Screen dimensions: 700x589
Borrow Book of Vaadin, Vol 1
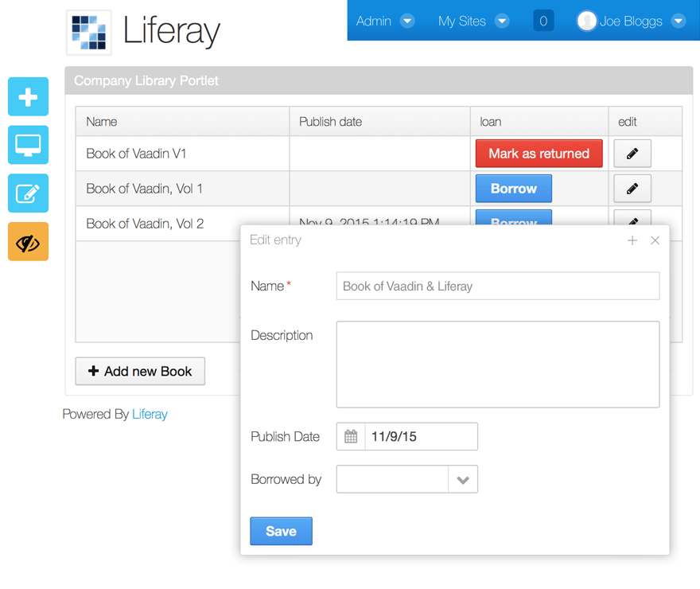pyautogui.click(x=513, y=189)
